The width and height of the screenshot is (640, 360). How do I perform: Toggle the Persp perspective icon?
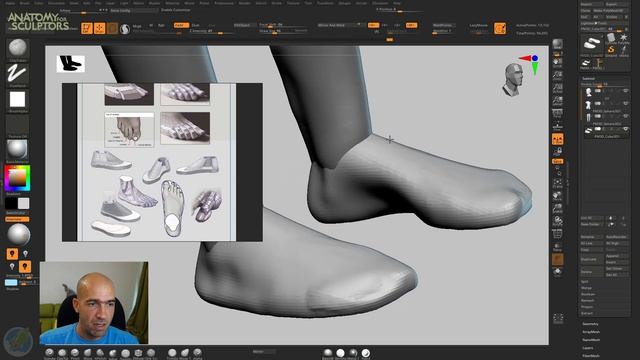point(558,113)
